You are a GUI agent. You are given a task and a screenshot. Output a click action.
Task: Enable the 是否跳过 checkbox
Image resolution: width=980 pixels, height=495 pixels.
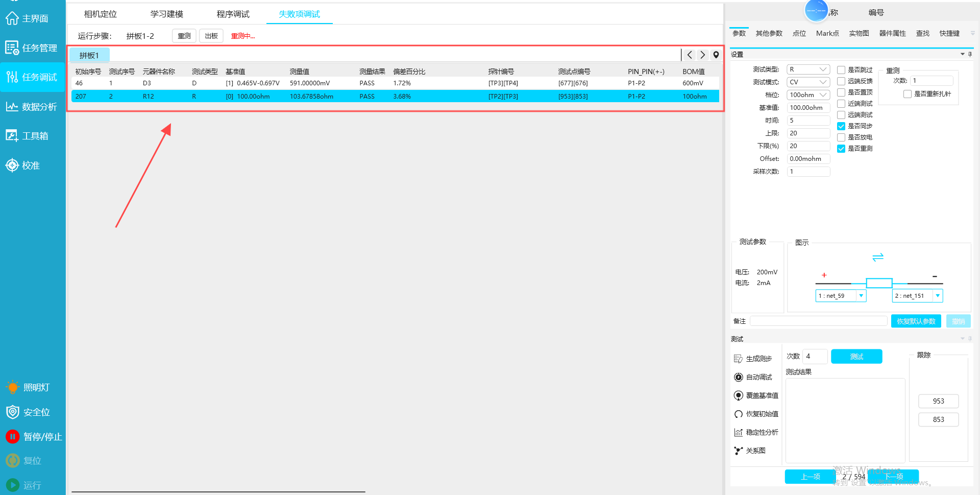[841, 70]
